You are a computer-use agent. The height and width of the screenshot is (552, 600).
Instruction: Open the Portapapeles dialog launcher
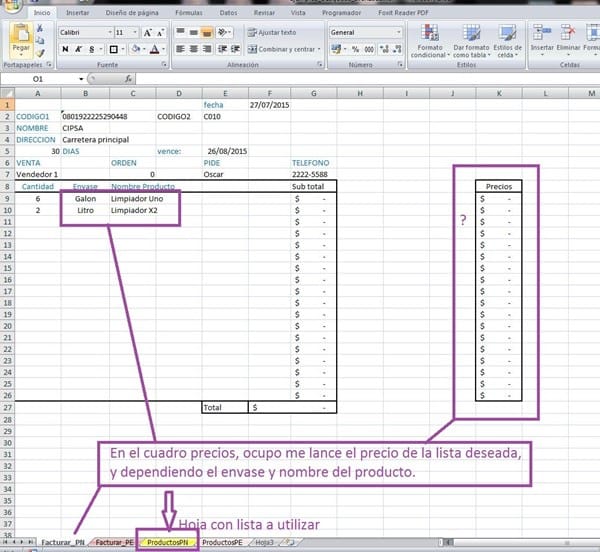(49, 64)
